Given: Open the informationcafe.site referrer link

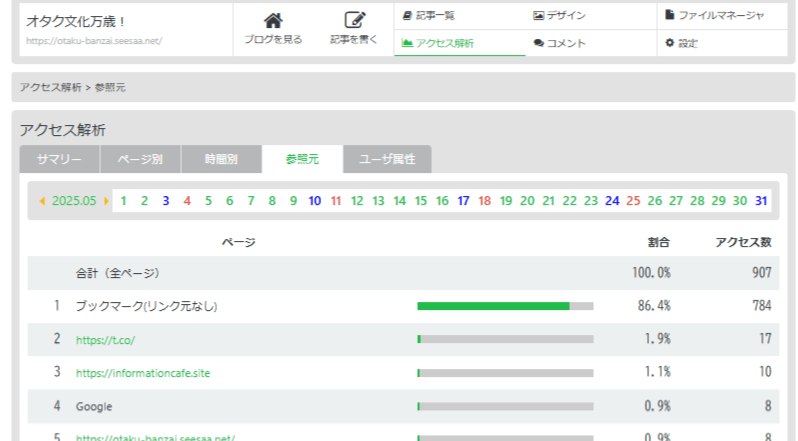Looking at the screenshot, I should point(143,373).
